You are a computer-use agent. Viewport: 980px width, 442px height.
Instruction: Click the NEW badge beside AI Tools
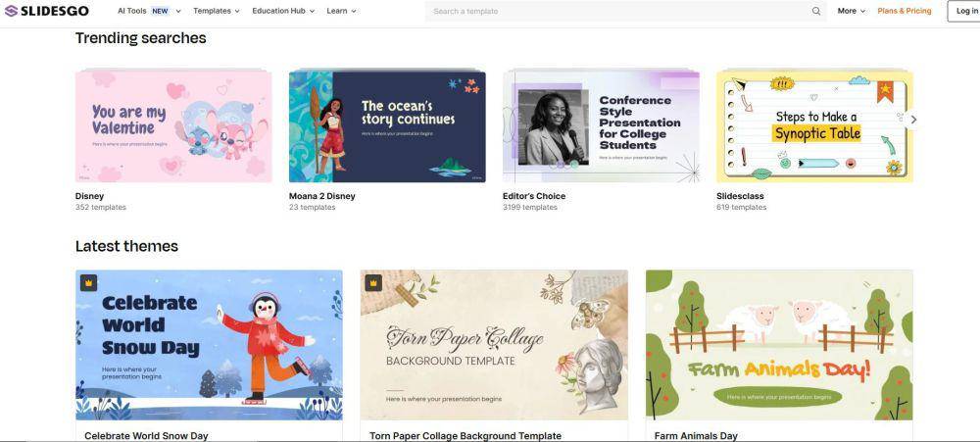160,11
